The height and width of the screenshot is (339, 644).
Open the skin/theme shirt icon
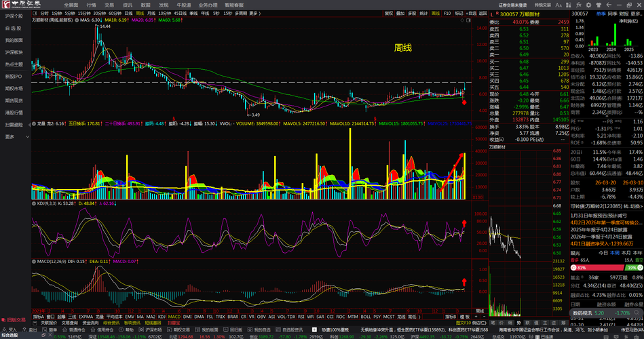(599, 5)
